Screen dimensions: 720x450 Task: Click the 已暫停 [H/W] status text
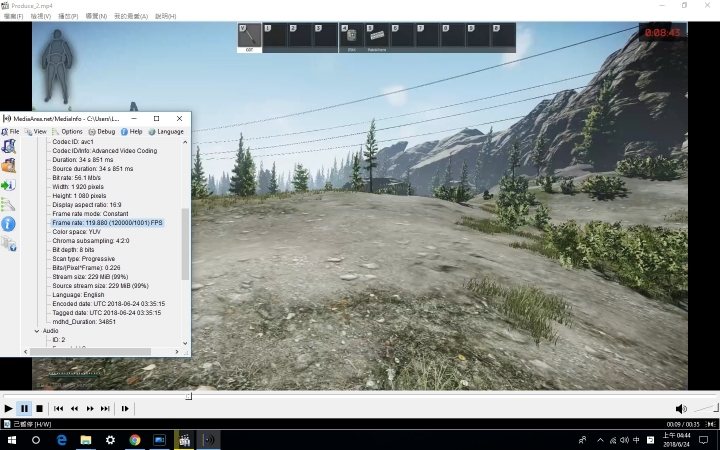(x=32, y=424)
